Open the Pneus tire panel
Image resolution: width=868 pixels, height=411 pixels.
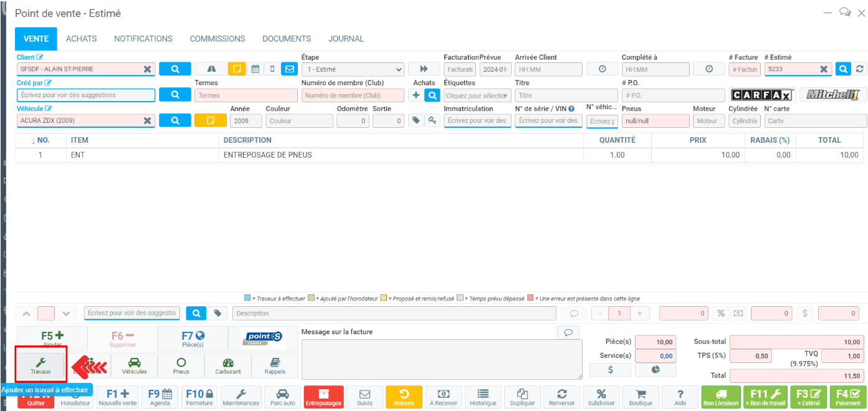click(x=181, y=365)
